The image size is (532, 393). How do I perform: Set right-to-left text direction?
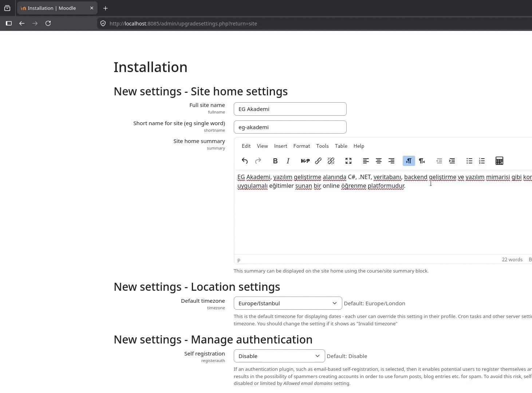tap(422, 161)
